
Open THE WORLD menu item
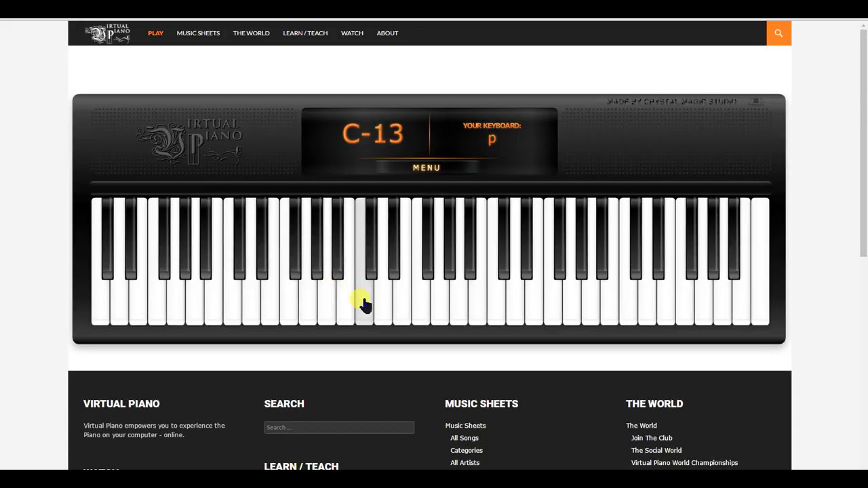click(x=251, y=33)
